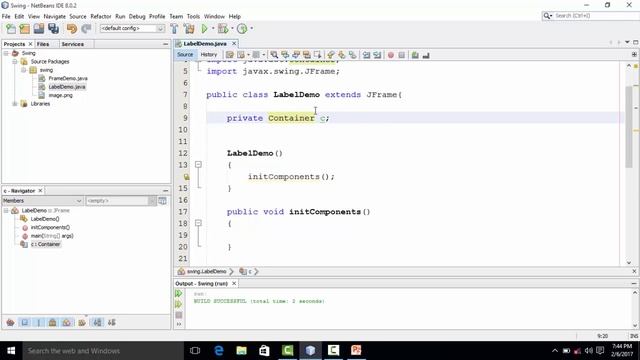
Task: Profile the project using the clock icon
Action: coord(242,29)
